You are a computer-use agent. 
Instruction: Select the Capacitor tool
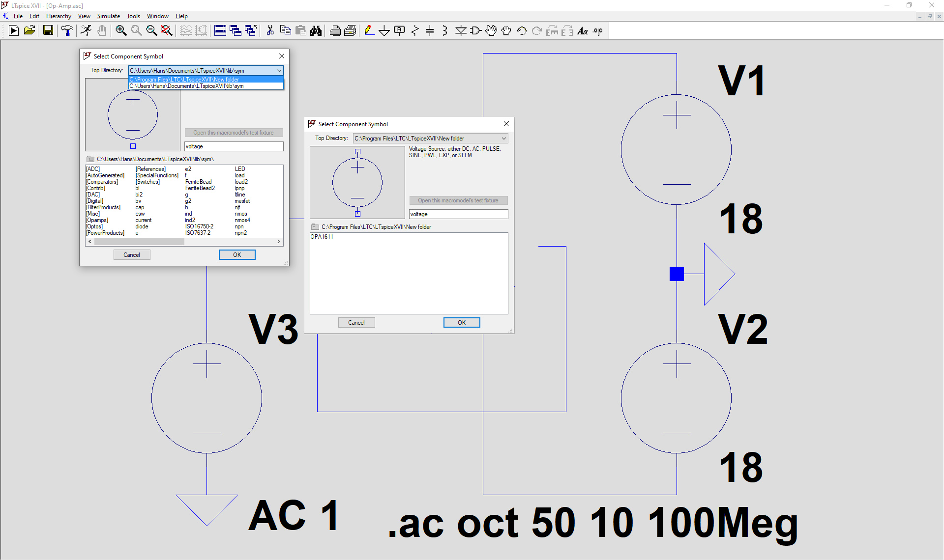430,31
